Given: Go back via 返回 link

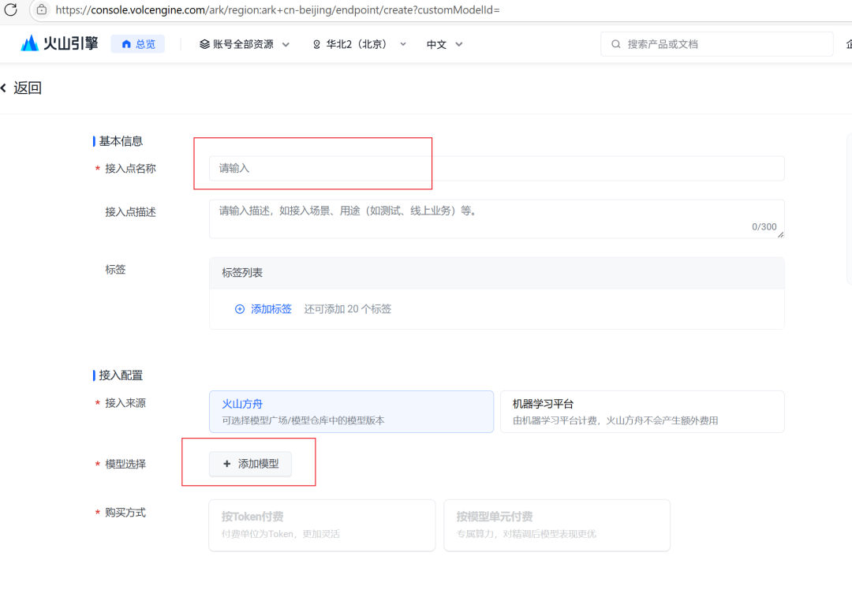Looking at the screenshot, I should [27, 88].
